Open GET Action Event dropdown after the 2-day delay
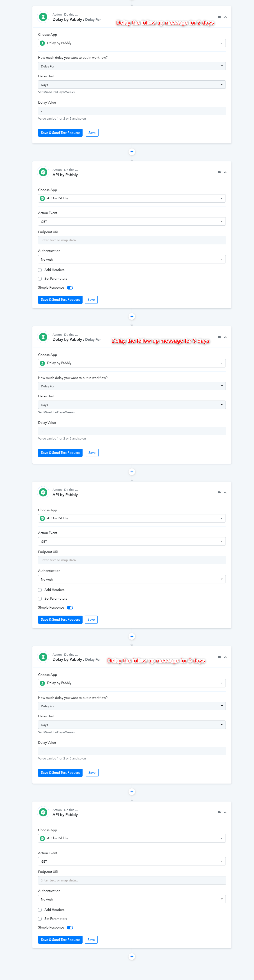 (x=132, y=221)
